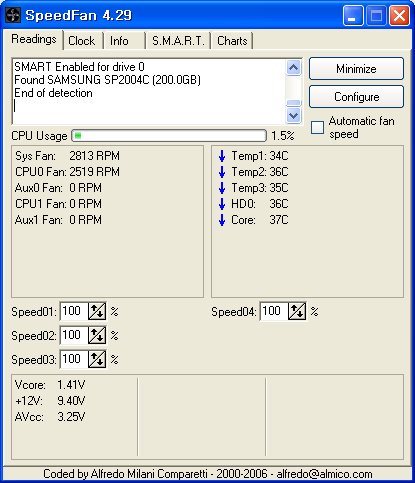Click the Temp3 blue down arrow icon

(x=222, y=188)
